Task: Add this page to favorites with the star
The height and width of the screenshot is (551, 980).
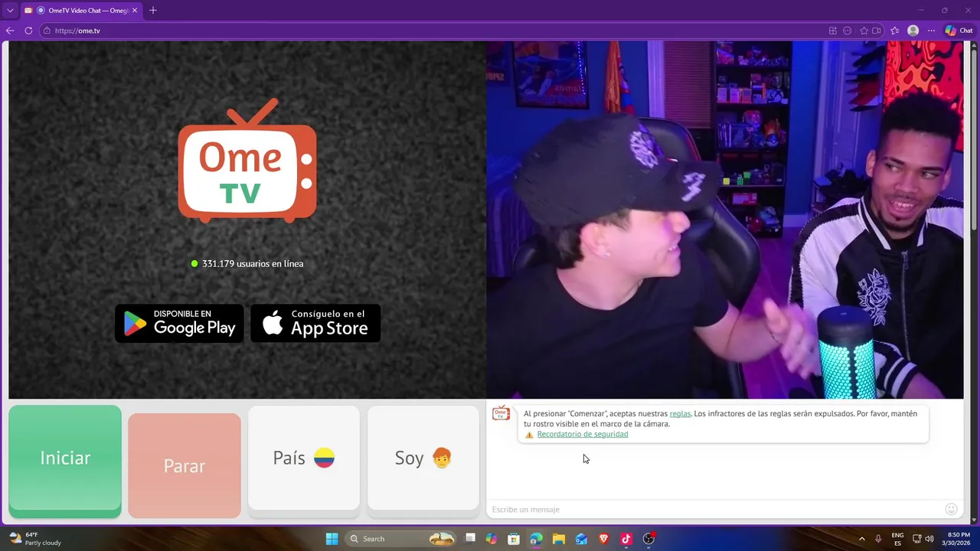Action: coord(864,31)
